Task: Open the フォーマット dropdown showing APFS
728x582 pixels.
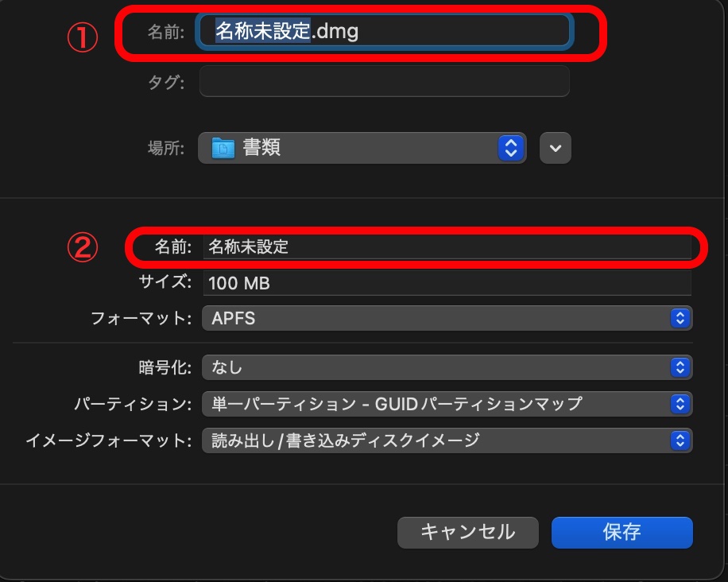Action: 447,318
